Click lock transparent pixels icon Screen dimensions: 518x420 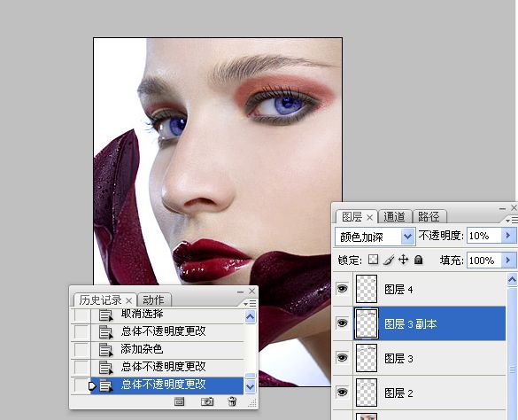pos(374,260)
